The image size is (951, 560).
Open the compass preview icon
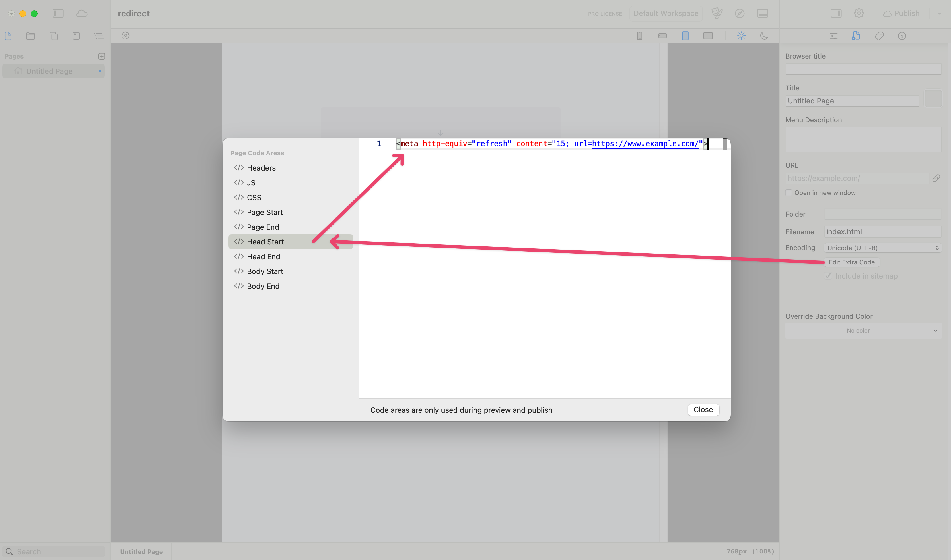click(x=740, y=14)
